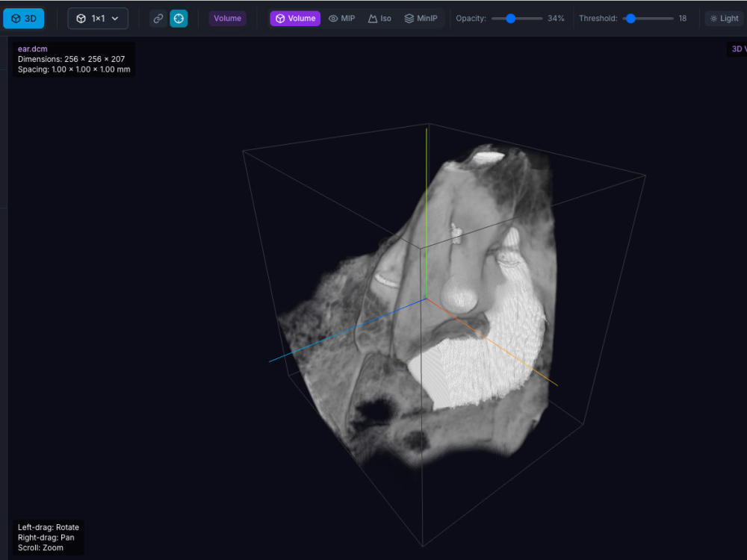Switch to MIP rendering mode
Screen dimensions: 747x560
pos(342,19)
